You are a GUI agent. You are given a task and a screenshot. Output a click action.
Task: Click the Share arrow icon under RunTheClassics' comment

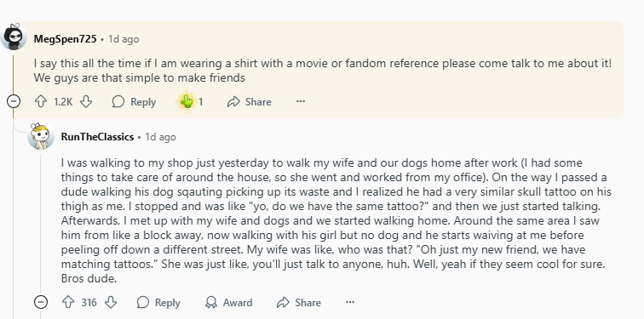pos(283,303)
